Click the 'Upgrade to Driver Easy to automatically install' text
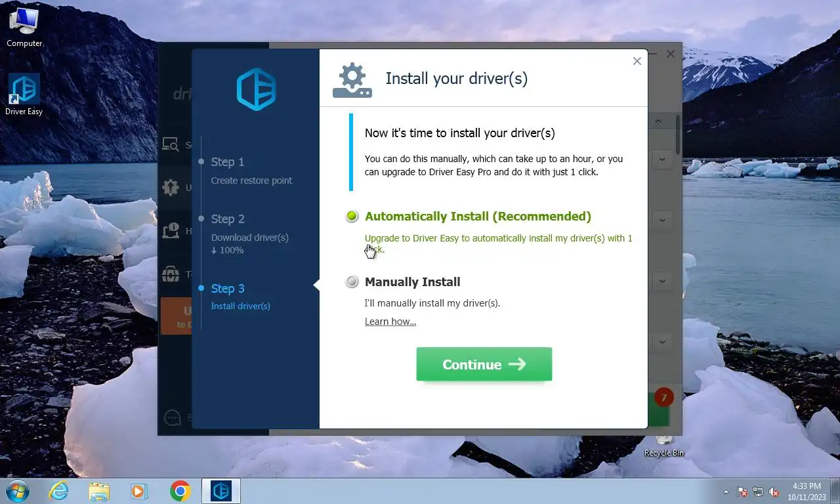This screenshot has width=840, height=504. click(499, 243)
